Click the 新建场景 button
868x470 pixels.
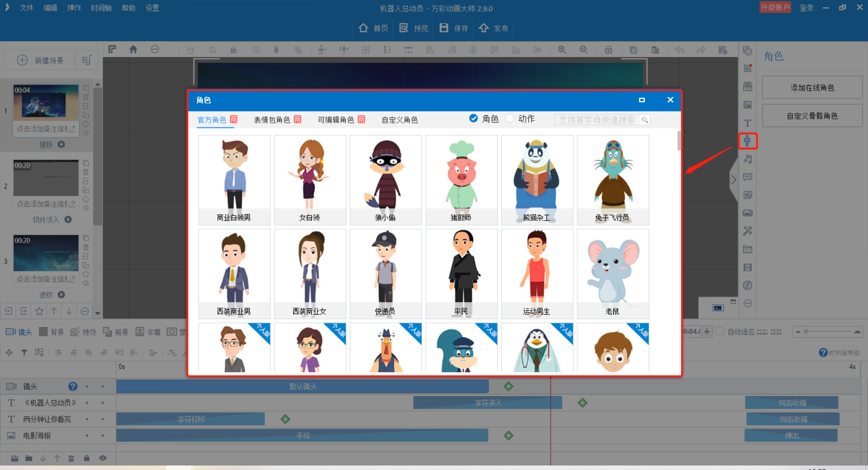point(40,60)
